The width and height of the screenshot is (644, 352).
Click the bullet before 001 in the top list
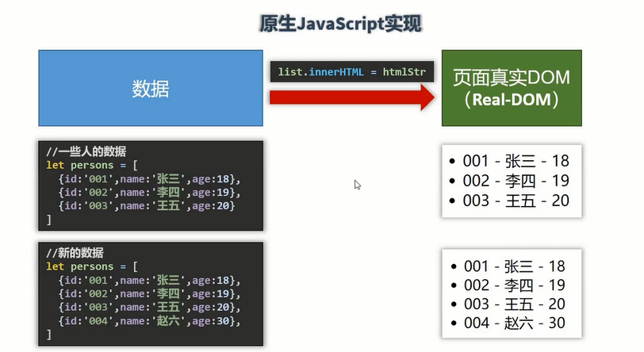point(452,161)
